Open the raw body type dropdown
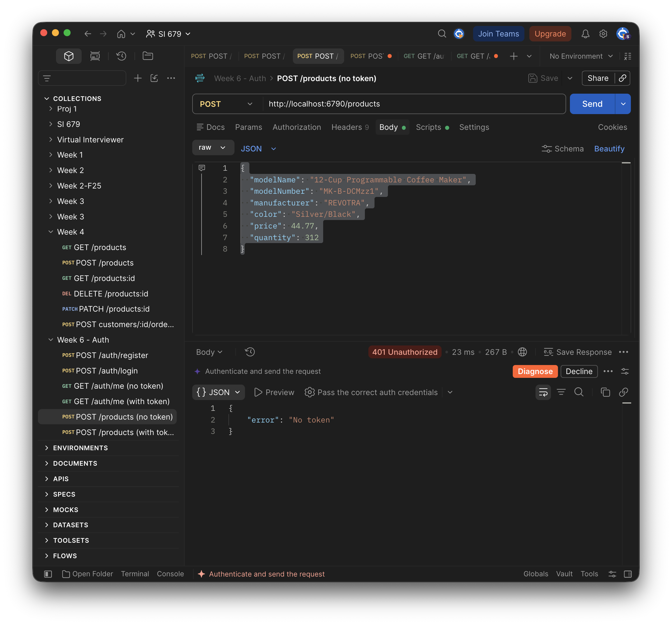The width and height of the screenshot is (672, 625). 213,148
